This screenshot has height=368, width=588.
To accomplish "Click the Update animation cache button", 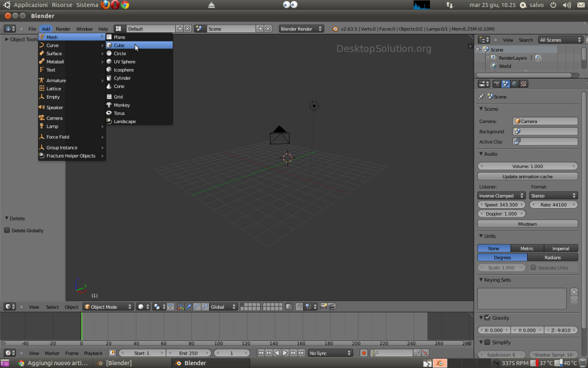I will tap(527, 177).
